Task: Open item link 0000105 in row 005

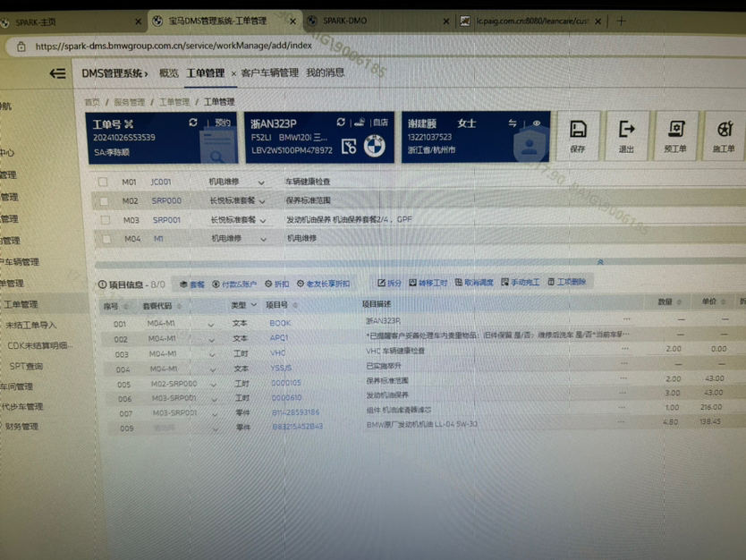Action: (286, 383)
